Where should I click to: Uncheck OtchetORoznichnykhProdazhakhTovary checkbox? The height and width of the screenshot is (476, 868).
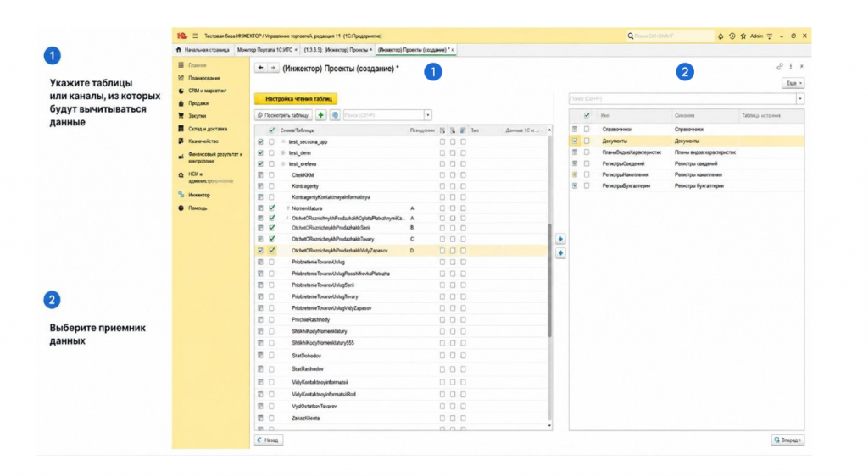pos(271,240)
